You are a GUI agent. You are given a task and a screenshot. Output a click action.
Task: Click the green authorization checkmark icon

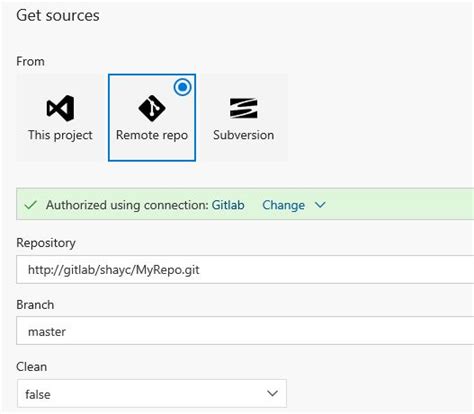coord(31,205)
